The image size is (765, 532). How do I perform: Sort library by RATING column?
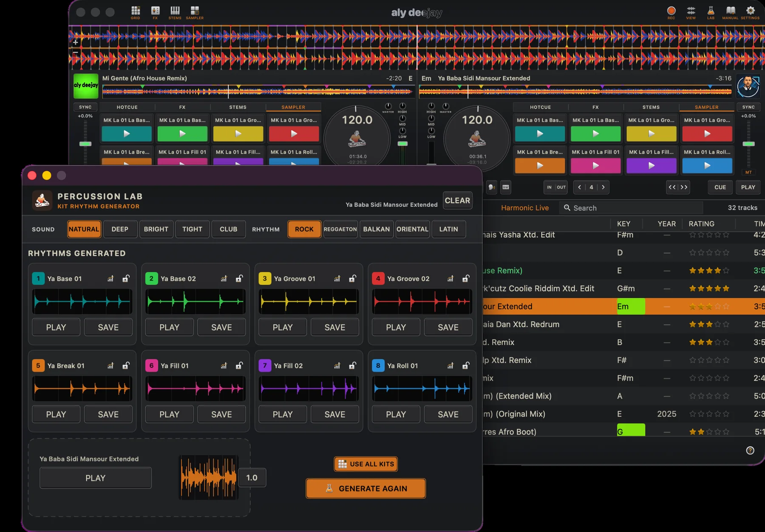(x=702, y=224)
